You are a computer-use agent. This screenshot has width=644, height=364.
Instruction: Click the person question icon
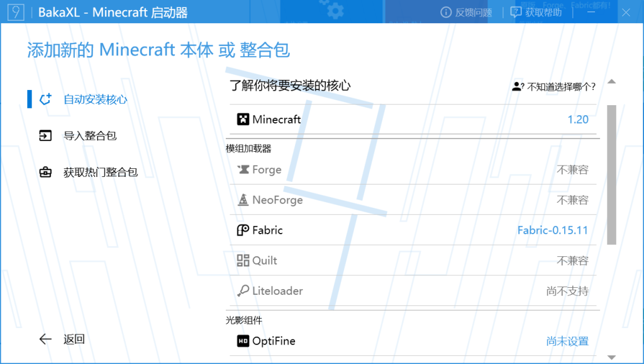pos(518,86)
